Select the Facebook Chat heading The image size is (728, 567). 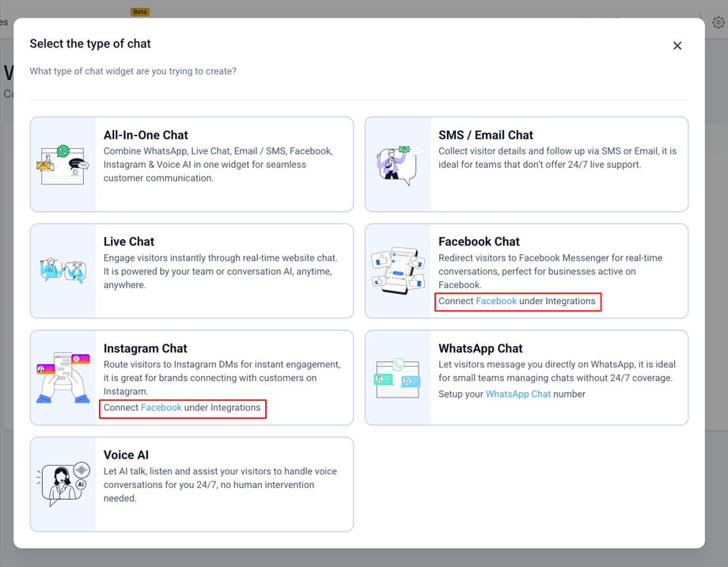(479, 242)
